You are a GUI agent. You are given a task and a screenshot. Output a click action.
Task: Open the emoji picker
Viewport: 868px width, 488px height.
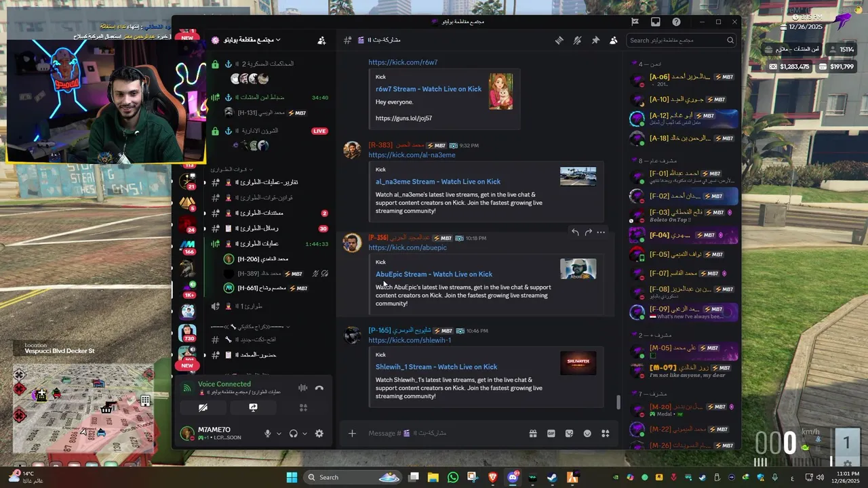[587, 433]
